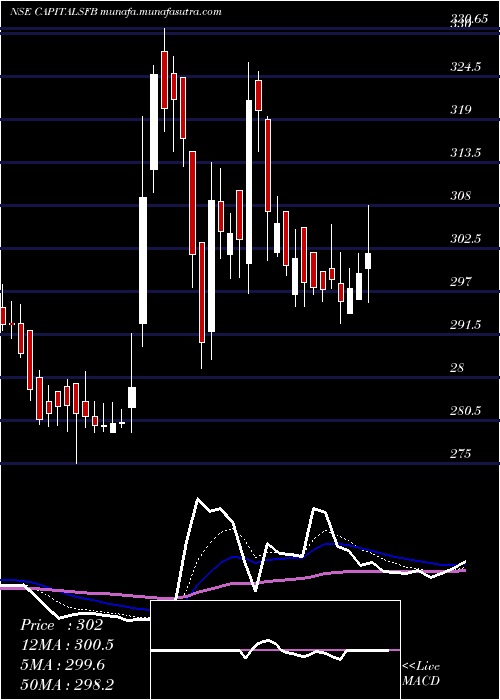
Task: Click the latest white candlestick on the chart
Action: click(x=368, y=261)
